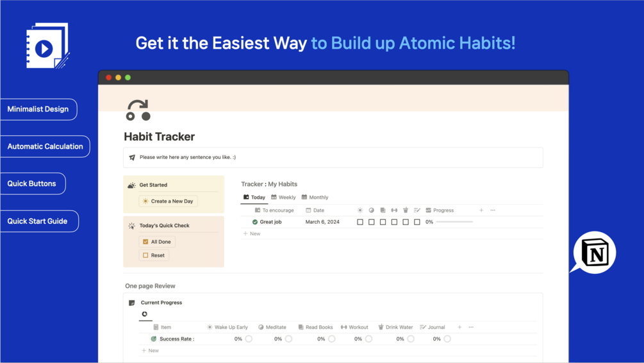The image size is (644, 363).
Task: Switch to the Weekly tab
Action: pyautogui.click(x=283, y=198)
